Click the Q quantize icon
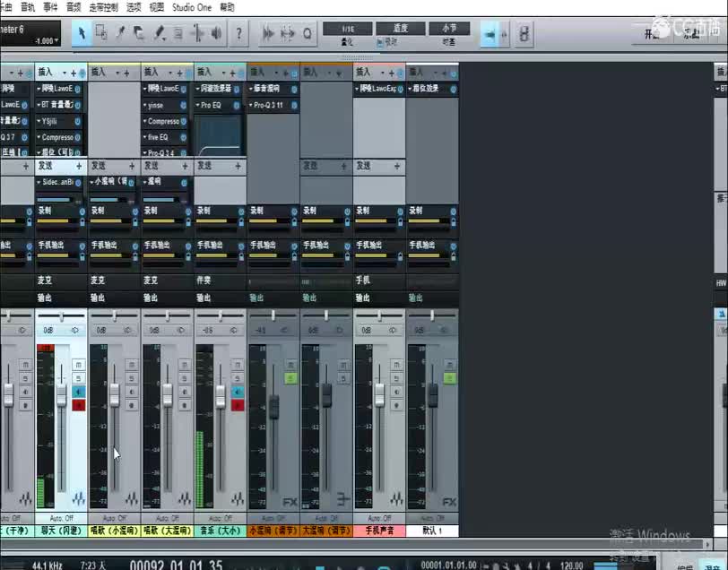 [x=307, y=33]
